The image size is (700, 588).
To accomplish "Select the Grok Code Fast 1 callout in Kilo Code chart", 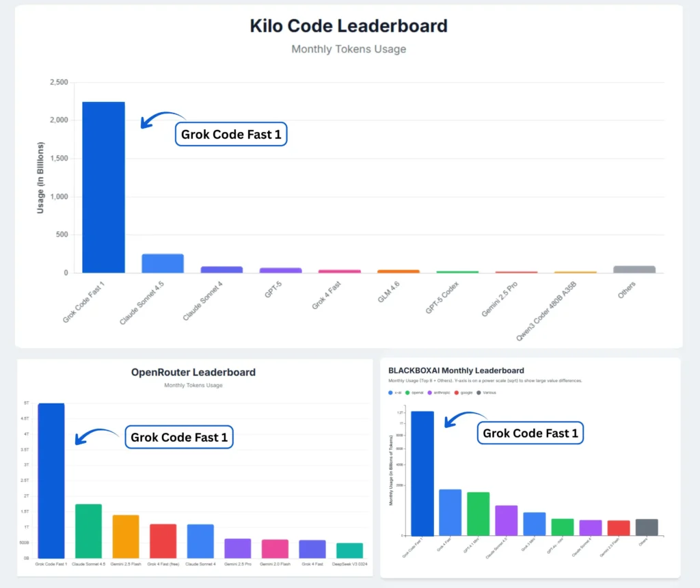I will click(x=231, y=135).
